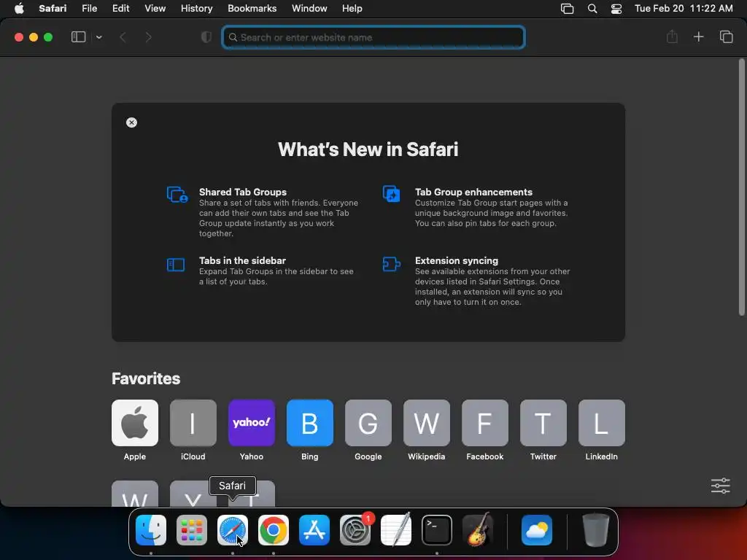Open System Settings from the Dock

pos(355,529)
